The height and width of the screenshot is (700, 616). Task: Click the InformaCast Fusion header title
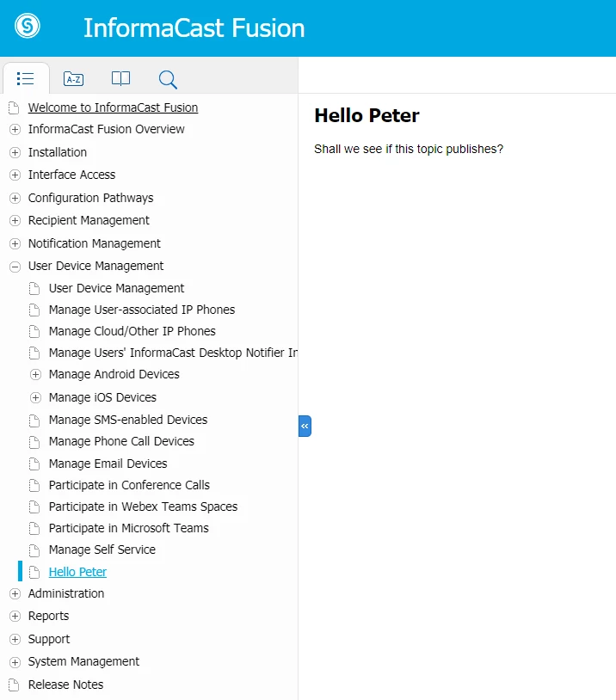point(194,28)
